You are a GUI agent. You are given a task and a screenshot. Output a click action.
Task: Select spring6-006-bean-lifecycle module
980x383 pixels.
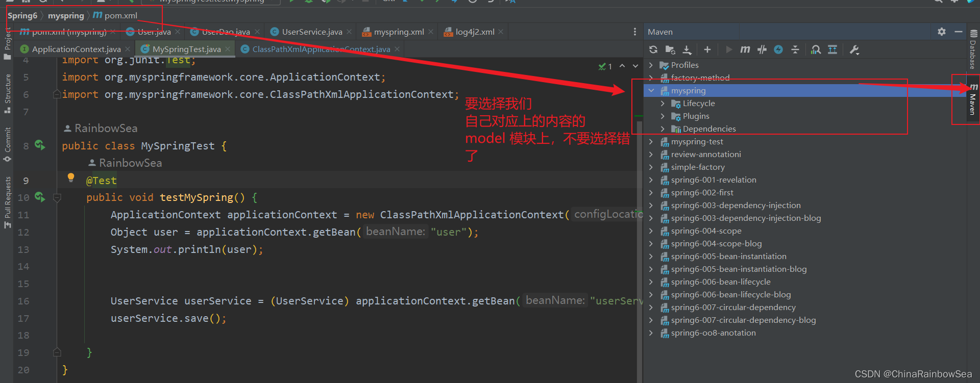[721, 282]
